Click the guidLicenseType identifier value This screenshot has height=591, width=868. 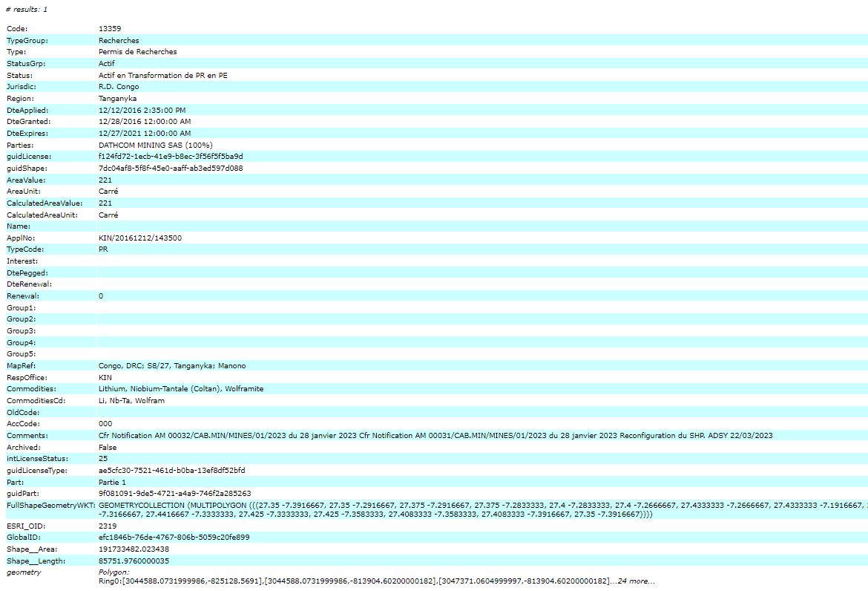pyautogui.click(x=171, y=471)
